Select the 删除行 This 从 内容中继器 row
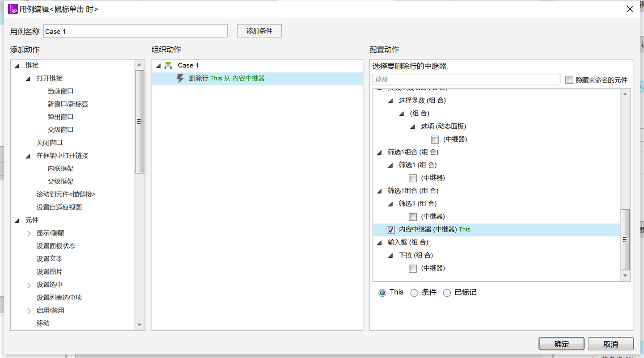The height and width of the screenshot is (358, 644). pos(257,79)
